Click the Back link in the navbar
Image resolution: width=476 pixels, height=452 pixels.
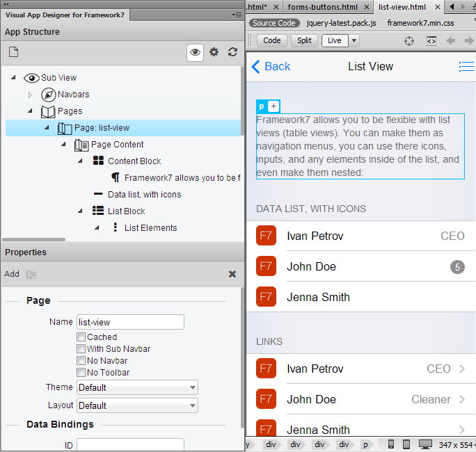point(271,67)
